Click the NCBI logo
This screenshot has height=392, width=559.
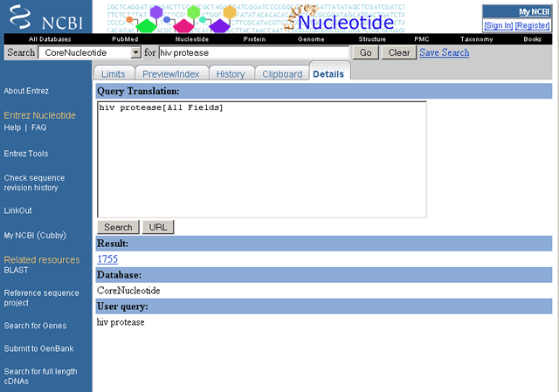coord(46,17)
